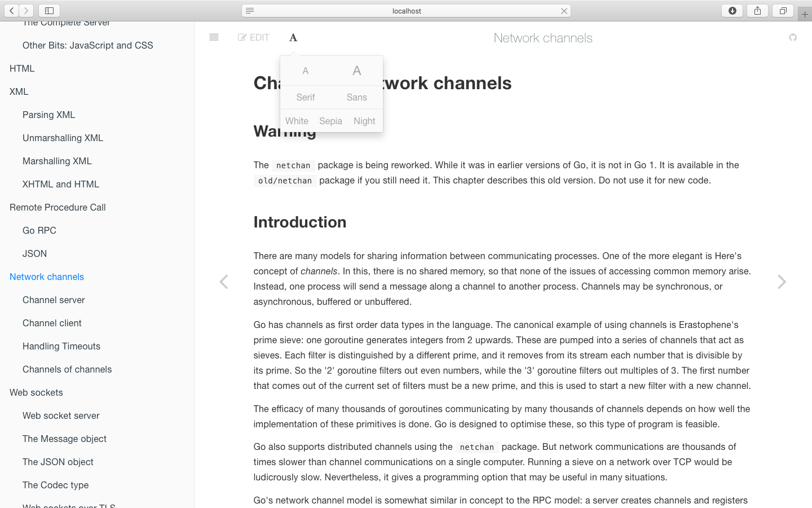Decrease font size with the small A

306,71
